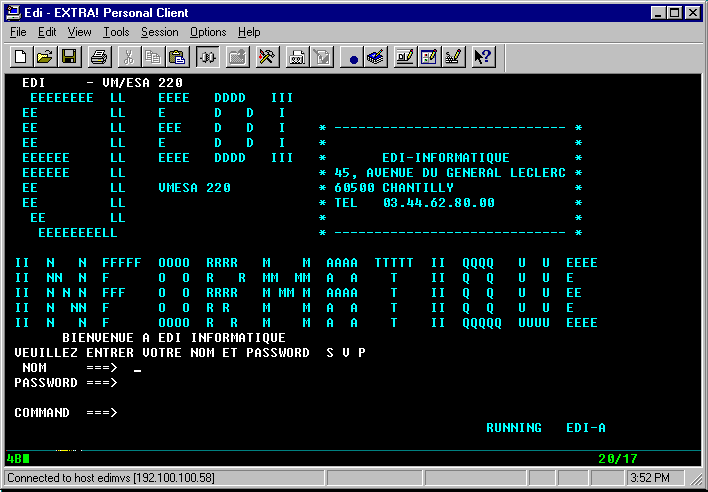Open a session file with folder icon
This screenshot has width=708, height=492.
click(46, 57)
